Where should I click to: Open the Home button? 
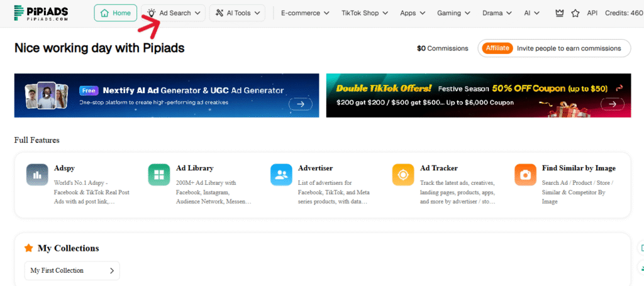(x=116, y=13)
